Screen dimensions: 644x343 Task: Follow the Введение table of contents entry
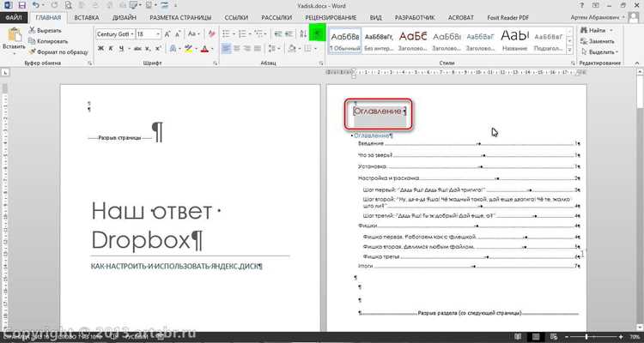click(469, 143)
